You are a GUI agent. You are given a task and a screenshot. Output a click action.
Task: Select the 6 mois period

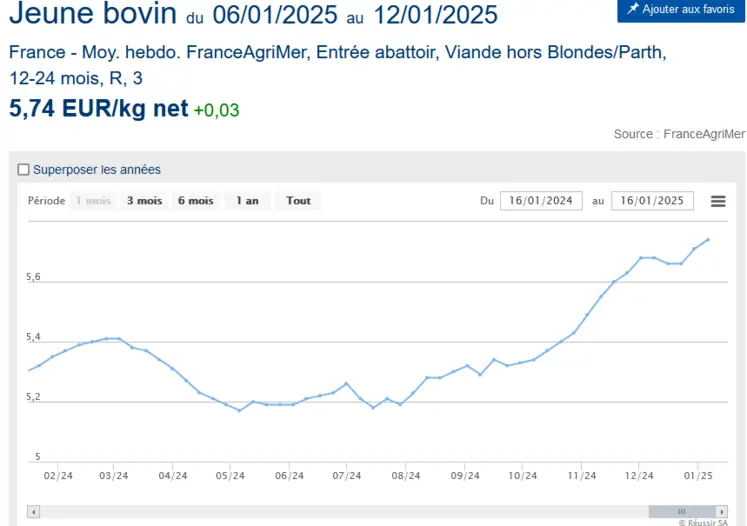pyautogui.click(x=196, y=201)
